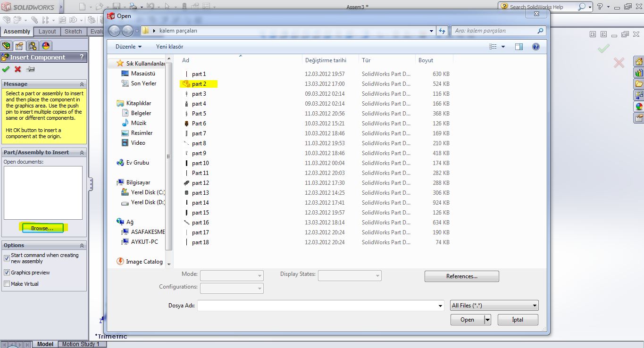The height and width of the screenshot is (348, 644).
Task: Open the FeatureManager design tree tab
Action: point(6,46)
